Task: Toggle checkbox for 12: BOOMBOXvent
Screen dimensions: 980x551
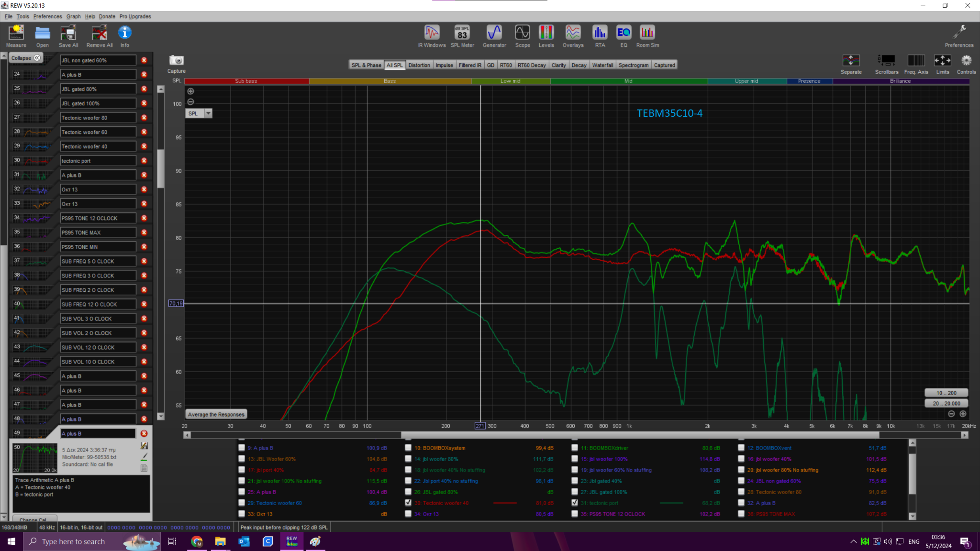Action: click(741, 448)
